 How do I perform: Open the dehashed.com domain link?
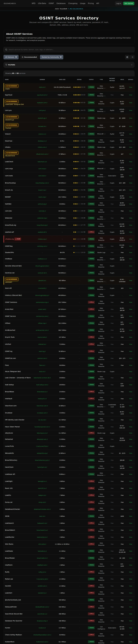click(42, 439)
